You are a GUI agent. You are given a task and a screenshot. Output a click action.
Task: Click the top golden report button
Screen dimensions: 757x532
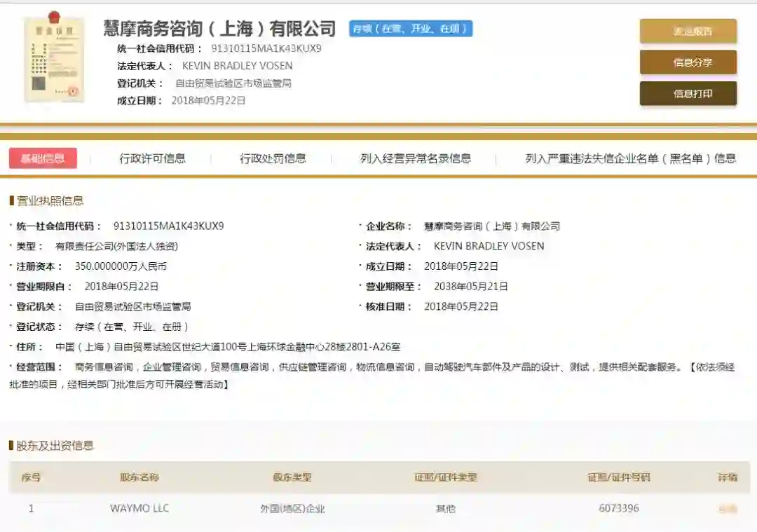688,32
